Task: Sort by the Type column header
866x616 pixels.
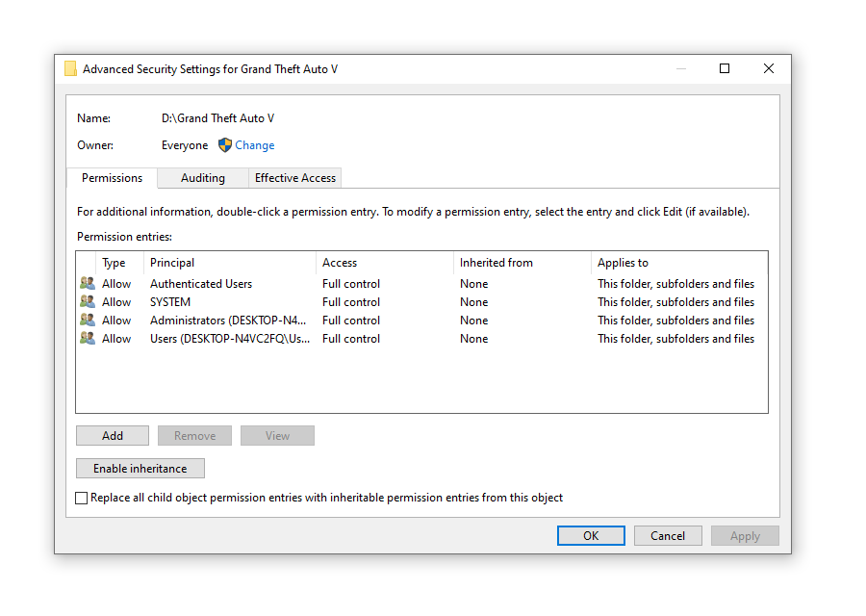Action: coord(120,263)
